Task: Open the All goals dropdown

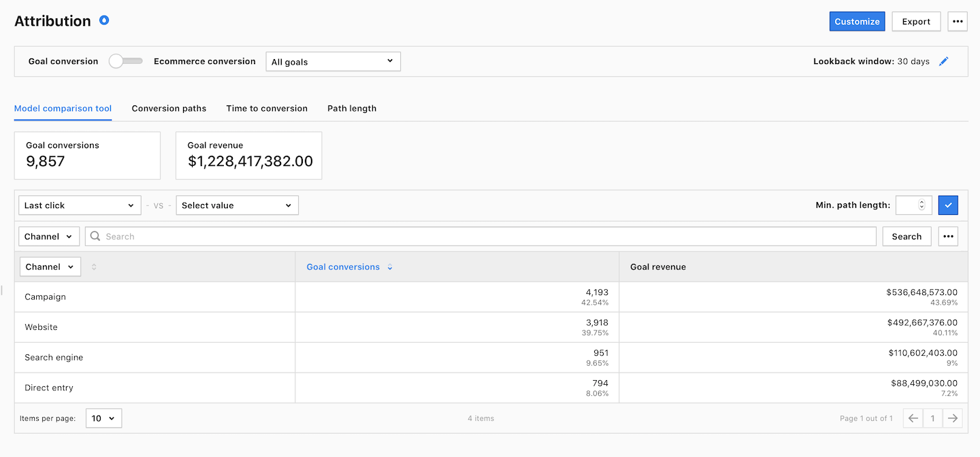Action: click(x=332, y=62)
